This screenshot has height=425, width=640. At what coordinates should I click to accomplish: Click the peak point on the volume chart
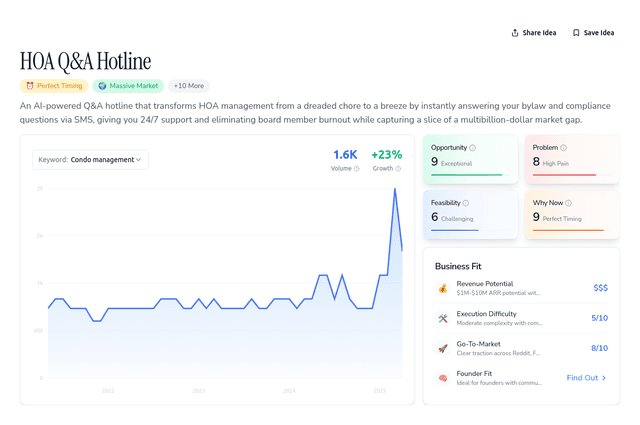(395, 188)
